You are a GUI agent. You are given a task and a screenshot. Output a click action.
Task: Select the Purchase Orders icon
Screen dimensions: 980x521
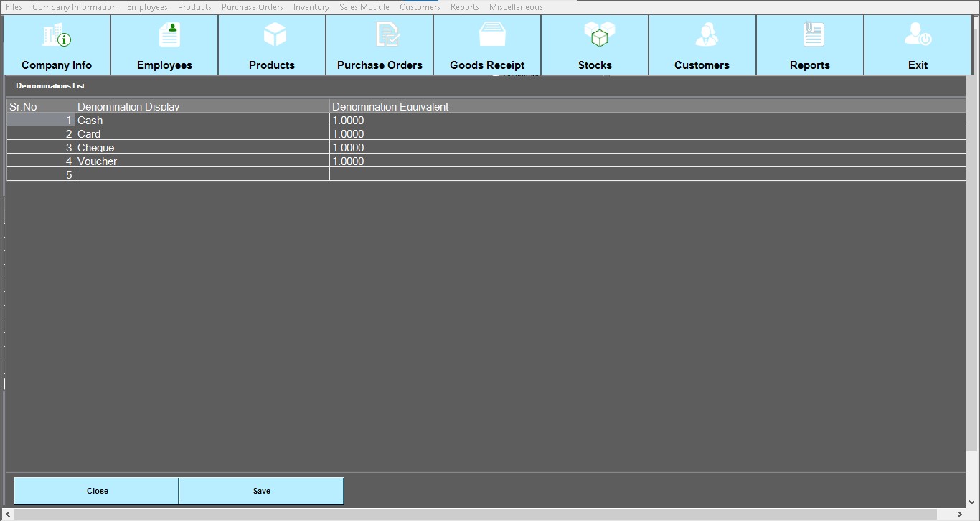pos(380,44)
